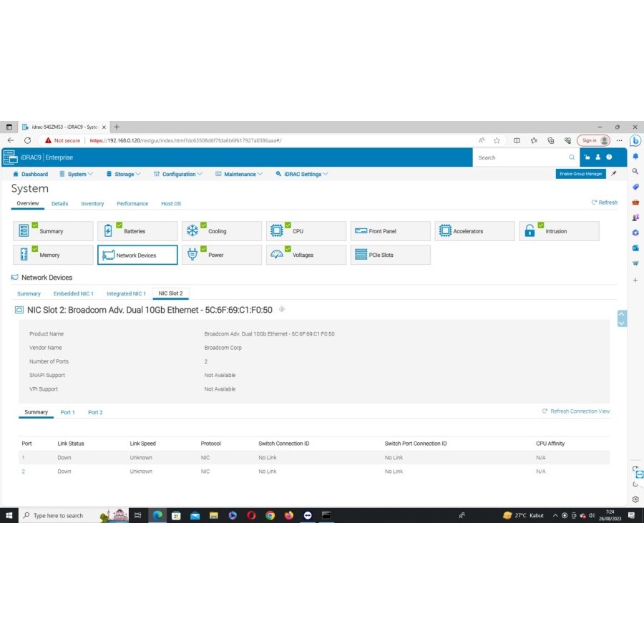Click port 1 link in ports table
The width and height of the screenshot is (644, 644).
pyautogui.click(x=24, y=457)
